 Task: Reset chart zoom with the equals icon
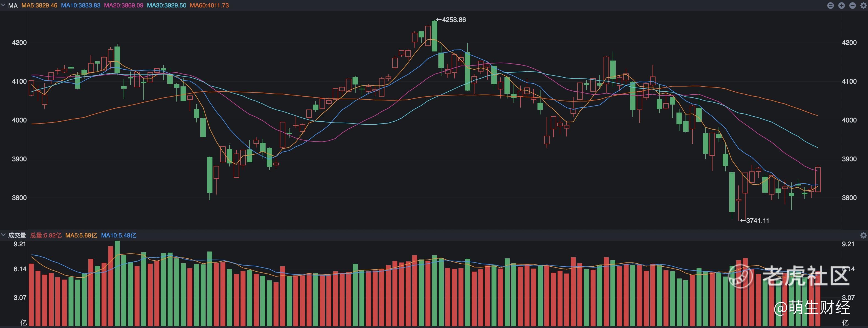831,6
